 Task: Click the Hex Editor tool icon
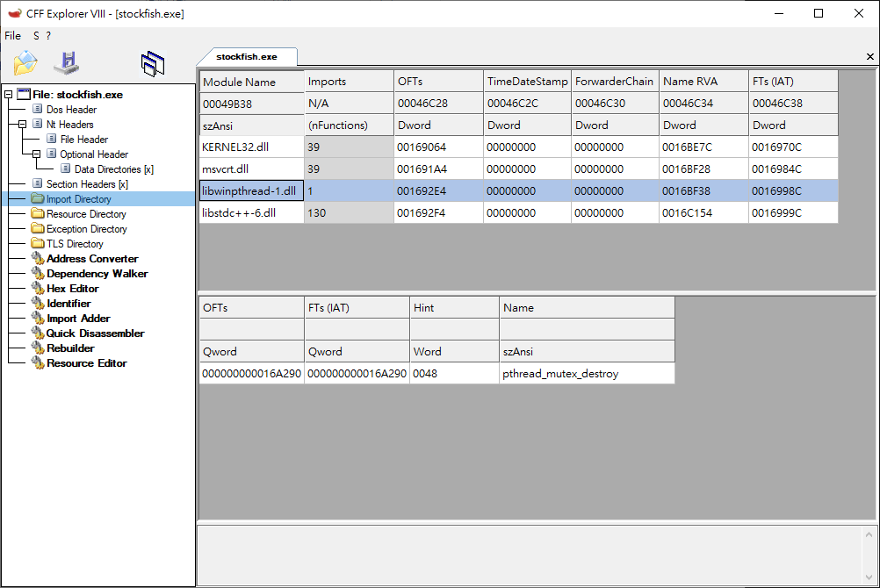[x=38, y=288]
